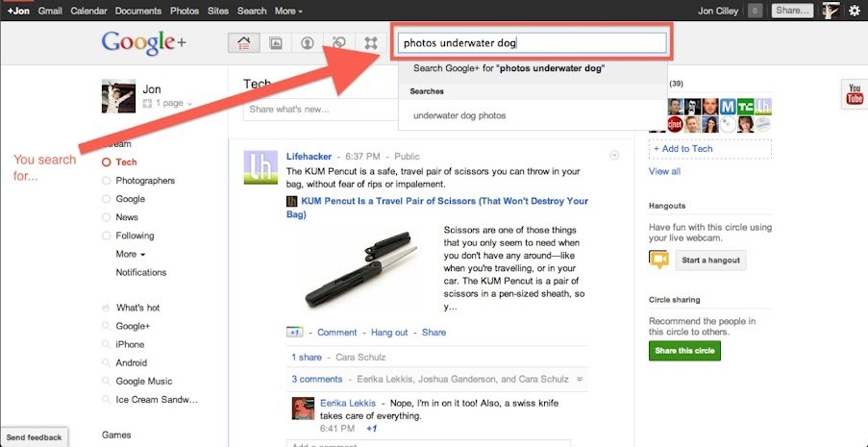The height and width of the screenshot is (447, 868).
Task: Click the Start a hangout button
Action: pos(710,260)
